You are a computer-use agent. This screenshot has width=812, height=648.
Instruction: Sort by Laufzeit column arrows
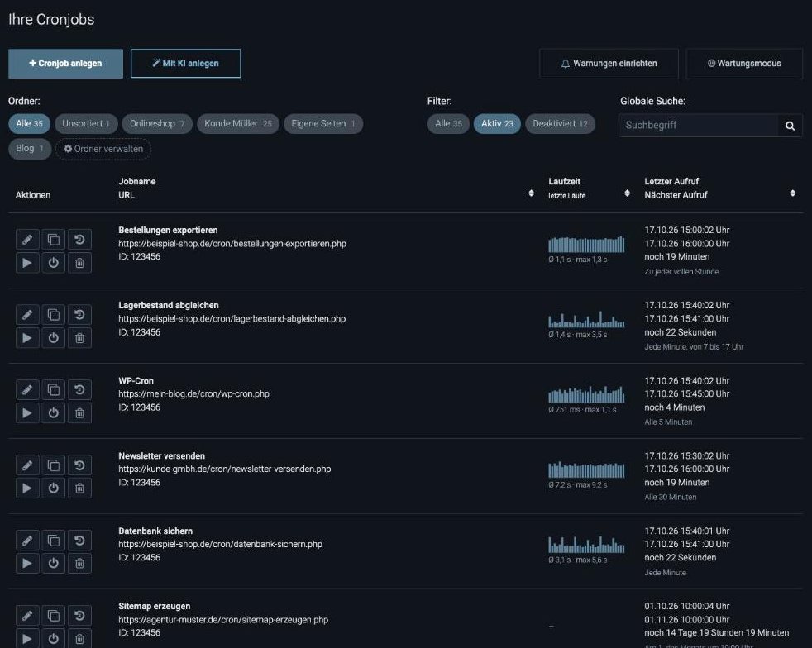pyautogui.click(x=627, y=193)
